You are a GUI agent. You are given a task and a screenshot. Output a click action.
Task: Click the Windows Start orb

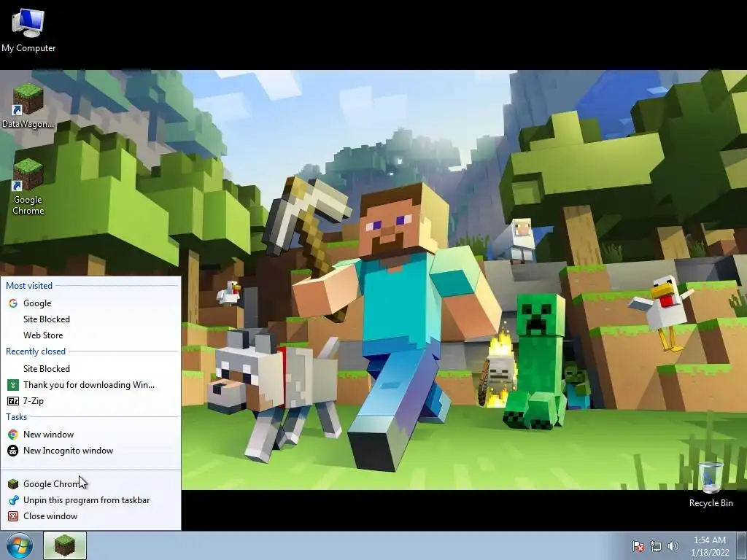coord(20,545)
